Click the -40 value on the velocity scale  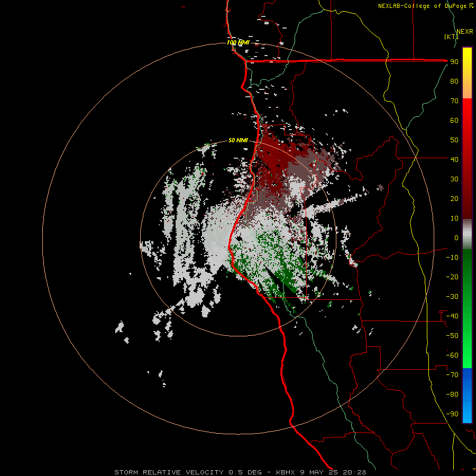click(452, 316)
